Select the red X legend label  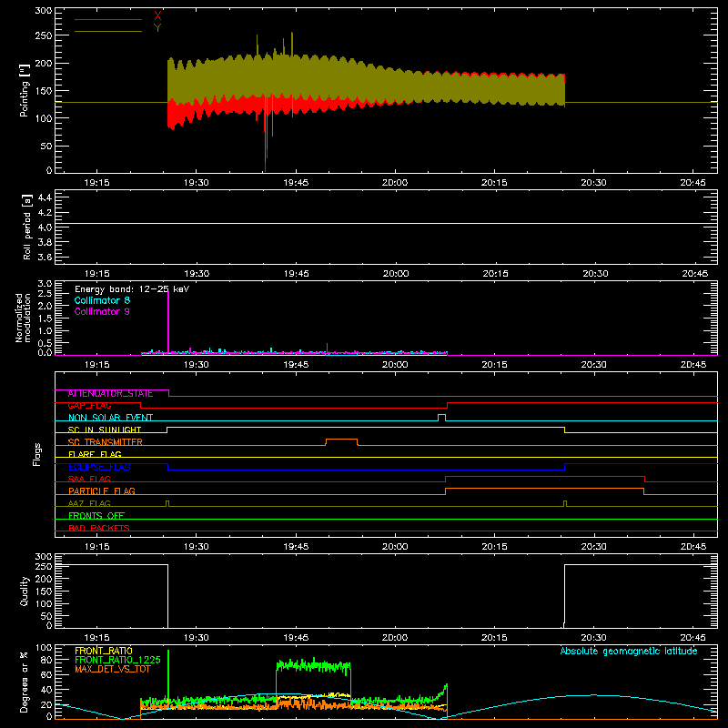click(x=157, y=16)
